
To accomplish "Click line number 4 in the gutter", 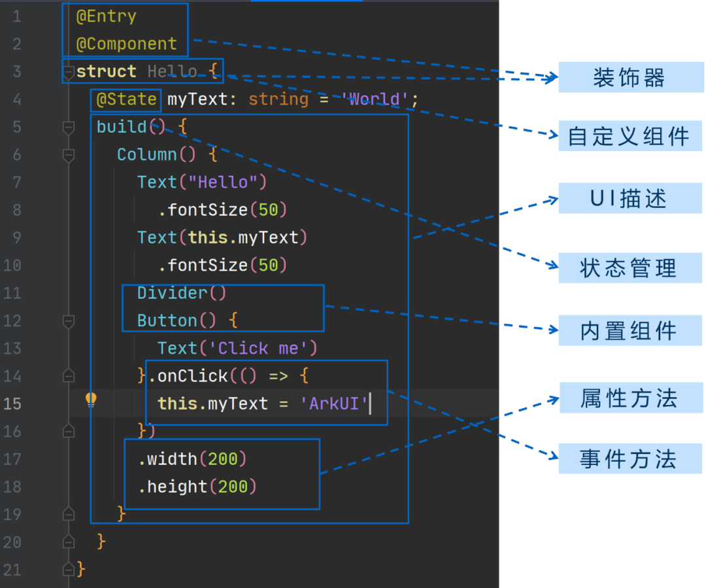I will point(16,99).
